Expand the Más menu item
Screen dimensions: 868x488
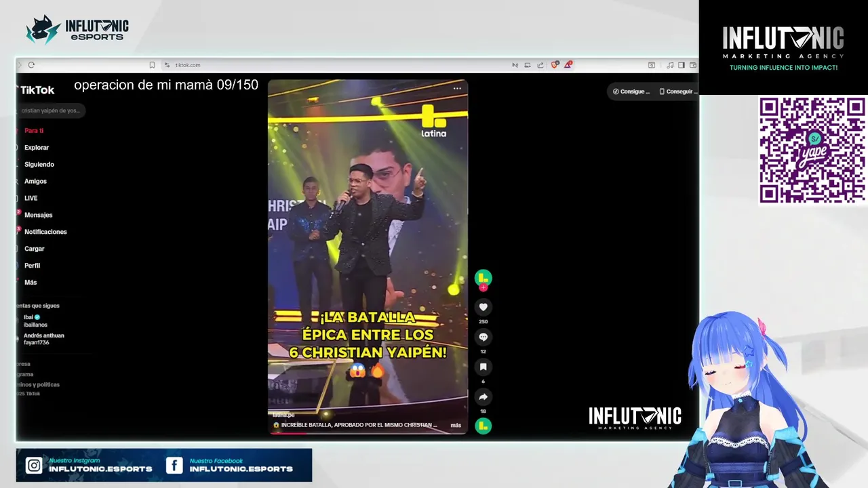[31, 282]
